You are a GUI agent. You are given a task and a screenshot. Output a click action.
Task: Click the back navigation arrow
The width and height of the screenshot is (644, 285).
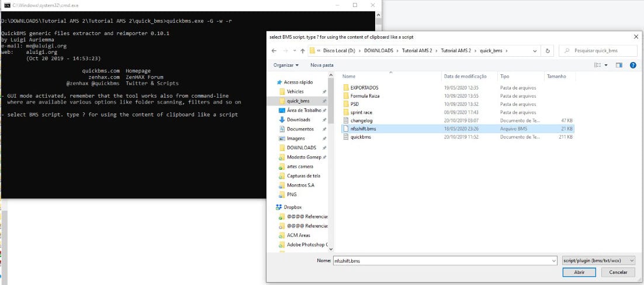[x=274, y=51]
